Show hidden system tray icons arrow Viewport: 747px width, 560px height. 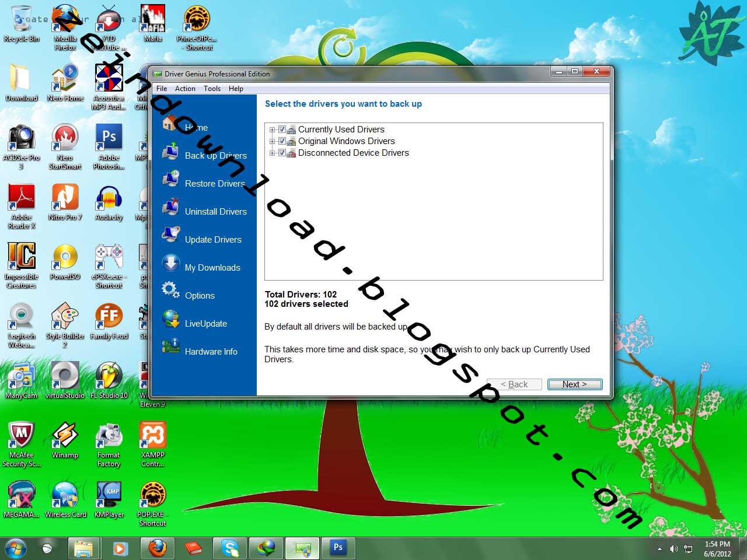659,549
